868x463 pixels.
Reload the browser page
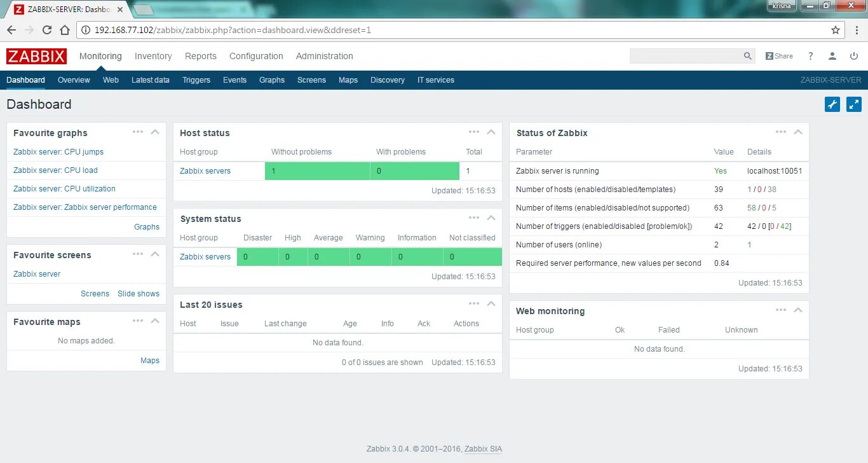47,30
